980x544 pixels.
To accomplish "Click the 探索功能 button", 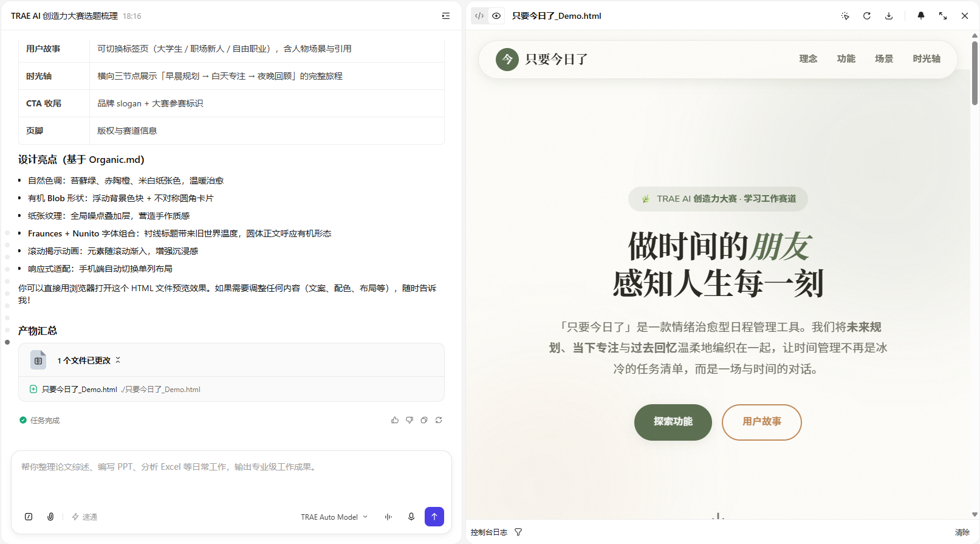I will pos(673,422).
